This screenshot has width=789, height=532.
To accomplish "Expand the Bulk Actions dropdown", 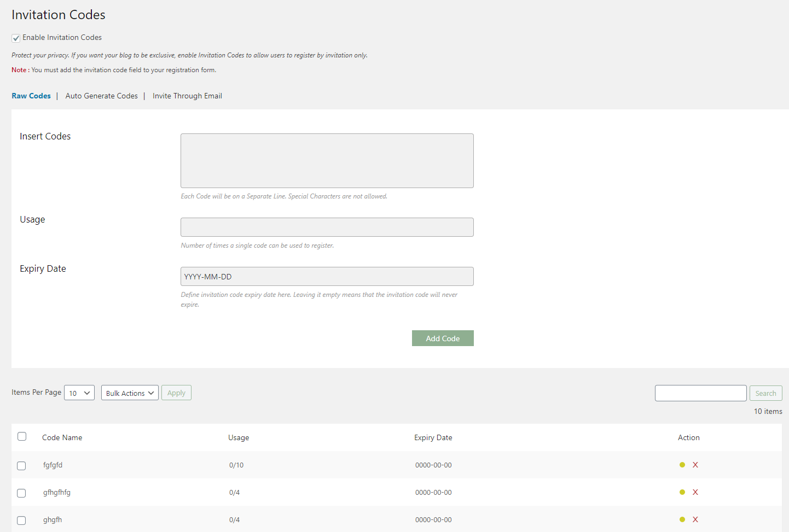I will pyautogui.click(x=130, y=393).
